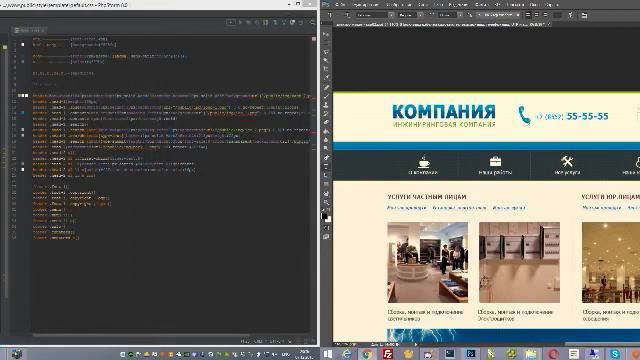The image size is (640, 360).
Task: Open the Окно menu
Action: tap(533, 4)
